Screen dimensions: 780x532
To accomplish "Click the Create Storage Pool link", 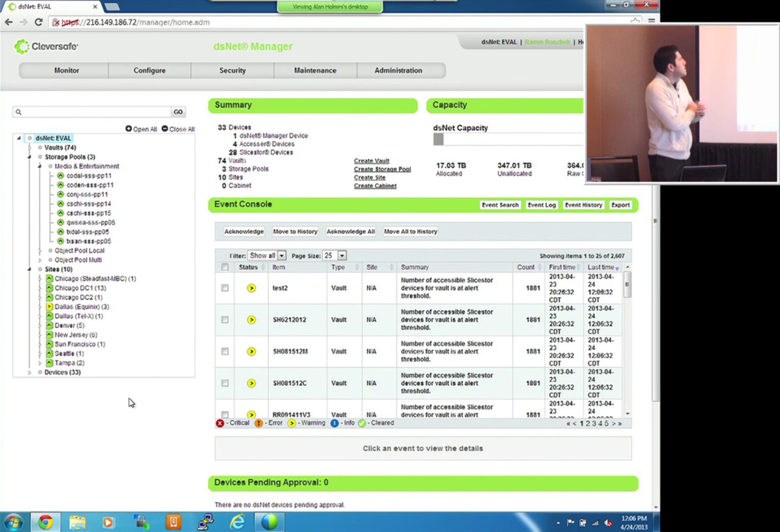I will [x=382, y=169].
